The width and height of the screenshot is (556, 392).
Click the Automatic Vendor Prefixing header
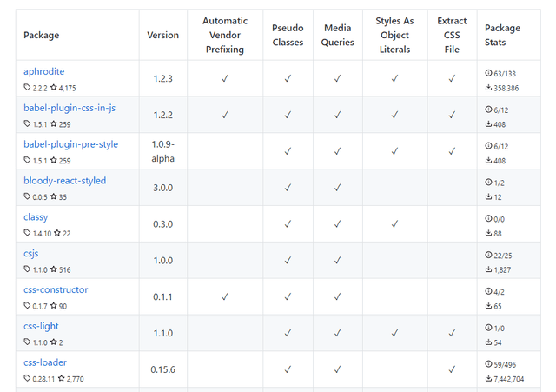click(x=225, y=35)
